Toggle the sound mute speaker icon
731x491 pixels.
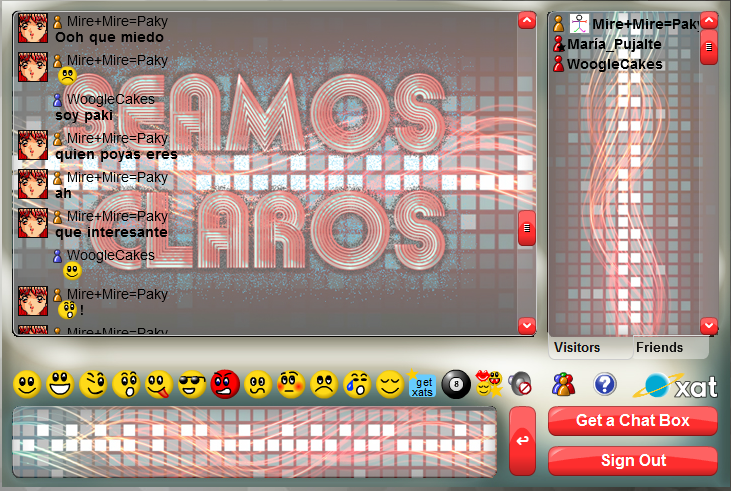[520, 384]
